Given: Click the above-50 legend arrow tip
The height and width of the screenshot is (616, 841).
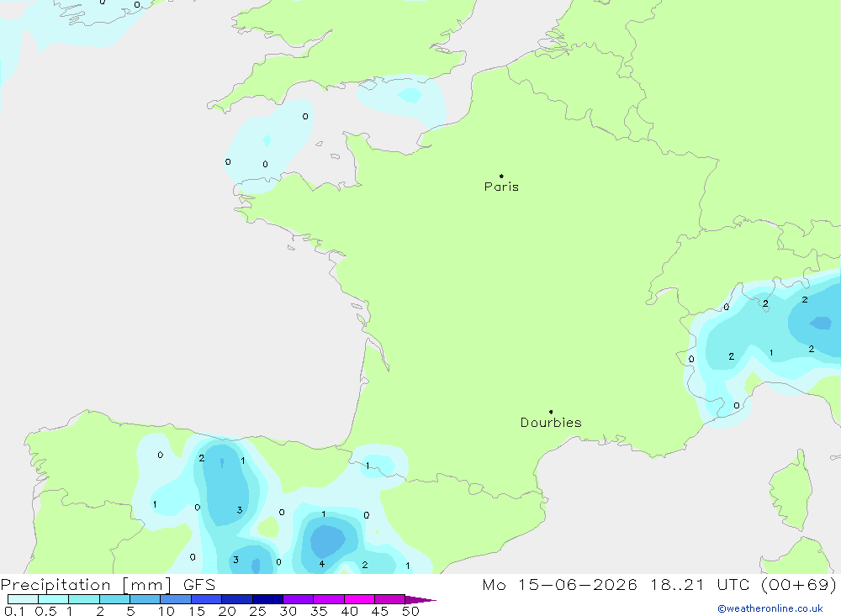Looking at the screenshot, I should tap(420, 599).
